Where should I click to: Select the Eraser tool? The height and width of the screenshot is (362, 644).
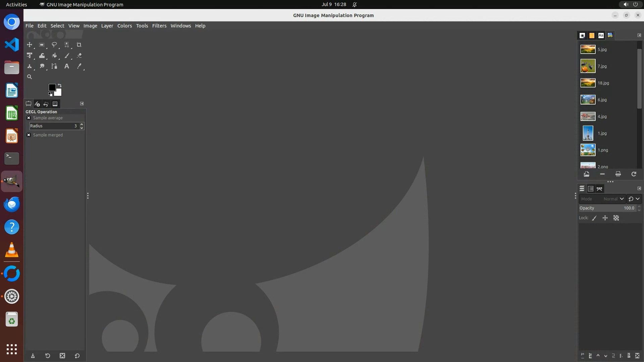point(79,56)
